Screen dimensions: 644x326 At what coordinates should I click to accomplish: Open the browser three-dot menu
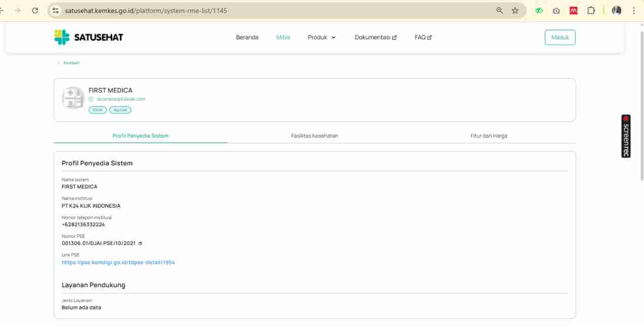point(633,11)
